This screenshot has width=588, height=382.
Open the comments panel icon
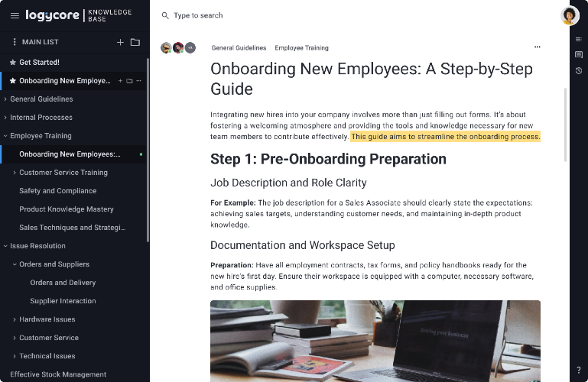(579, 55)
